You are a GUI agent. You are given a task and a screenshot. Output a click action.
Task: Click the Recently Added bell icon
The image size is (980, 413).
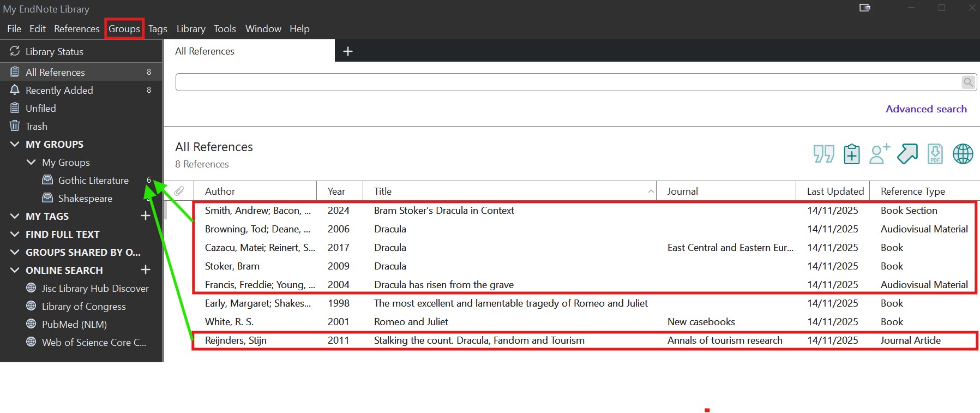click(15, 90)
